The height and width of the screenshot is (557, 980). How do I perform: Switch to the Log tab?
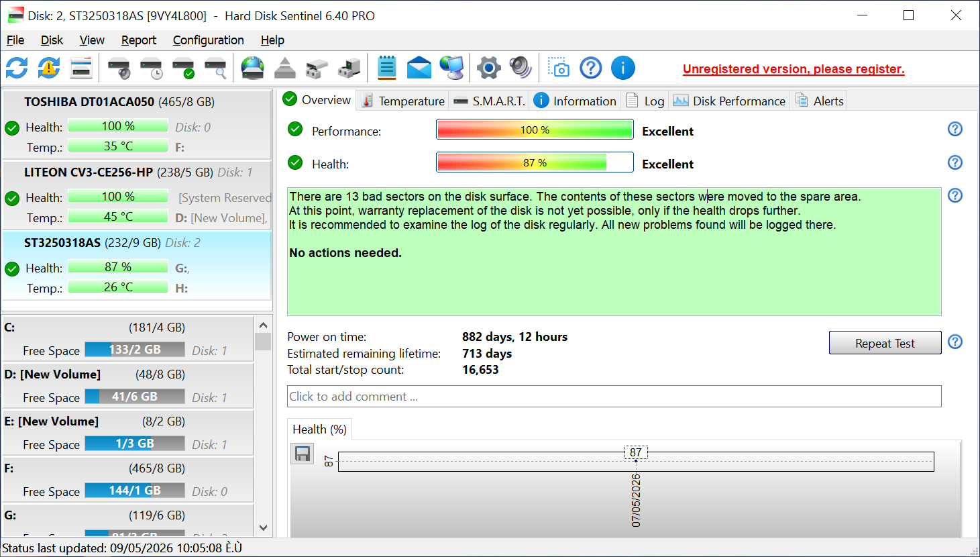(645, 101)
